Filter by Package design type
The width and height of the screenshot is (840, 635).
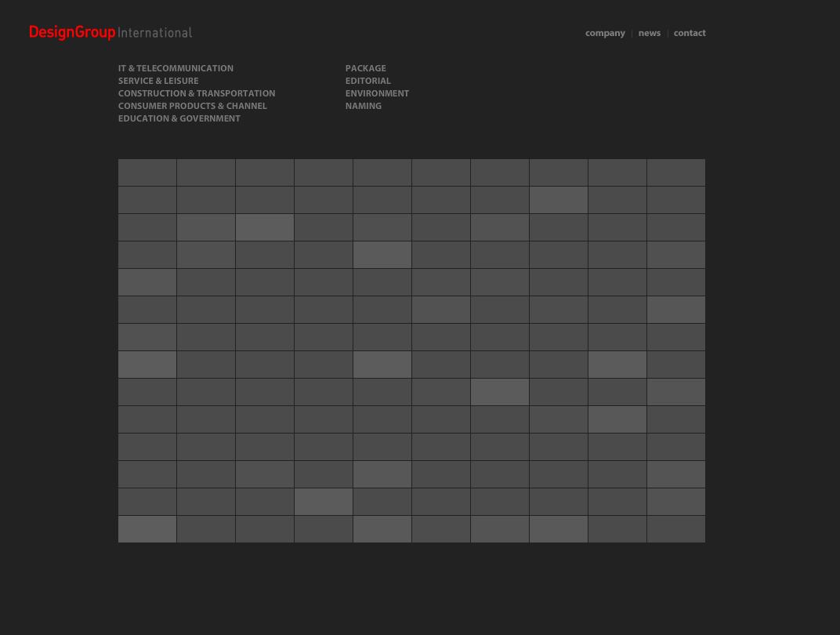pyautogui.click(x=365, y=69)
